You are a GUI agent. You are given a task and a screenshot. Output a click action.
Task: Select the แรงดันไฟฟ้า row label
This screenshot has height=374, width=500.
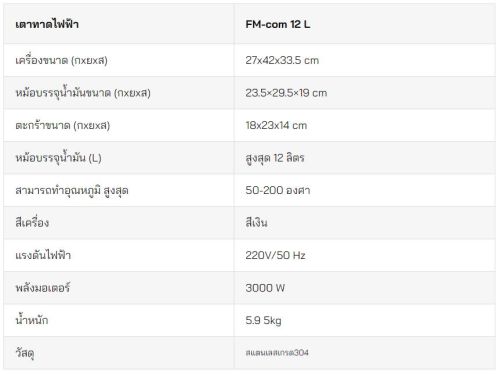pos(43,255)
